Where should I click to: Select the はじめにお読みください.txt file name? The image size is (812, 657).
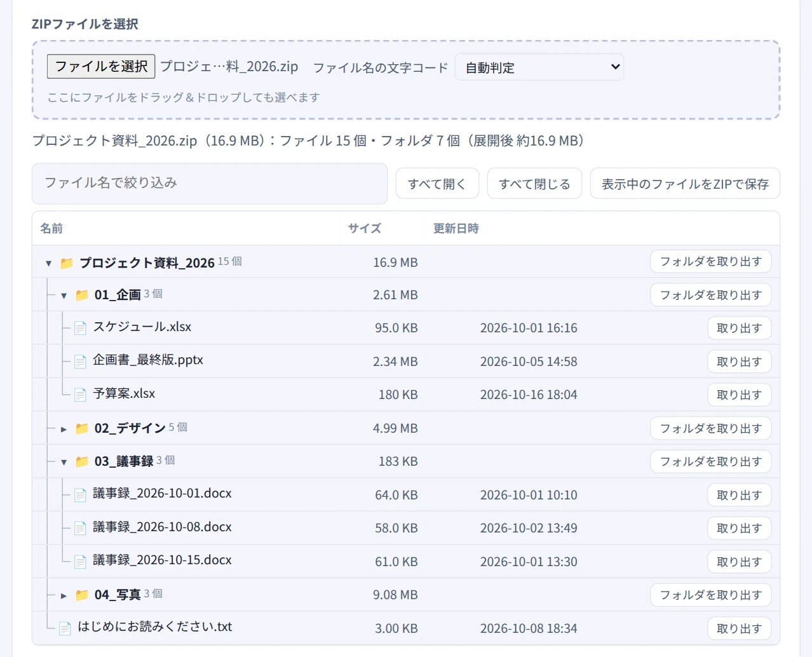(x=155, y=627)
